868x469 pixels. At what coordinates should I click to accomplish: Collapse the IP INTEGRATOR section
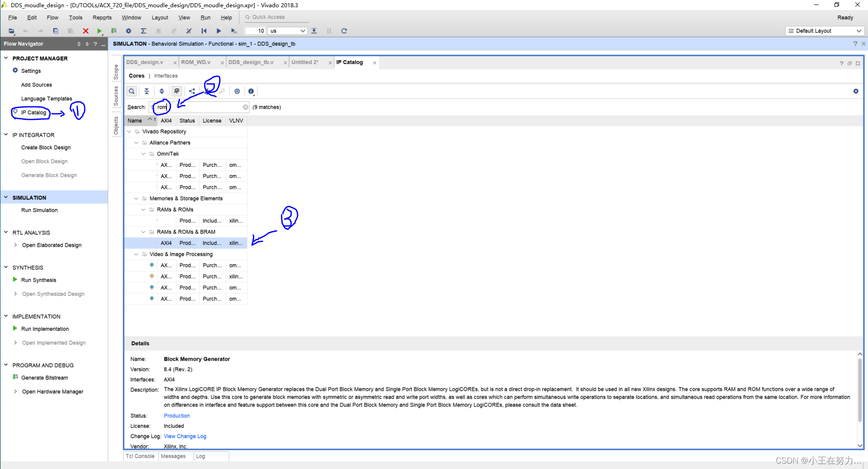click(6, 135)
